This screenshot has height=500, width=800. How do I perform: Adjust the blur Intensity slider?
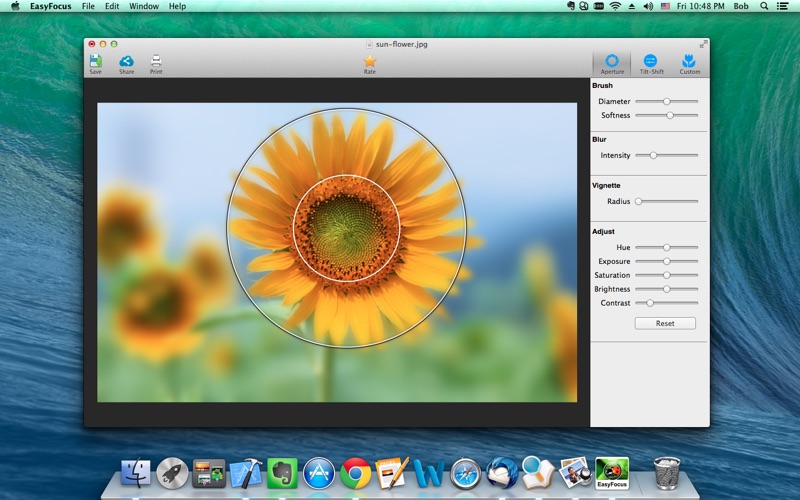tap(667, 155)
